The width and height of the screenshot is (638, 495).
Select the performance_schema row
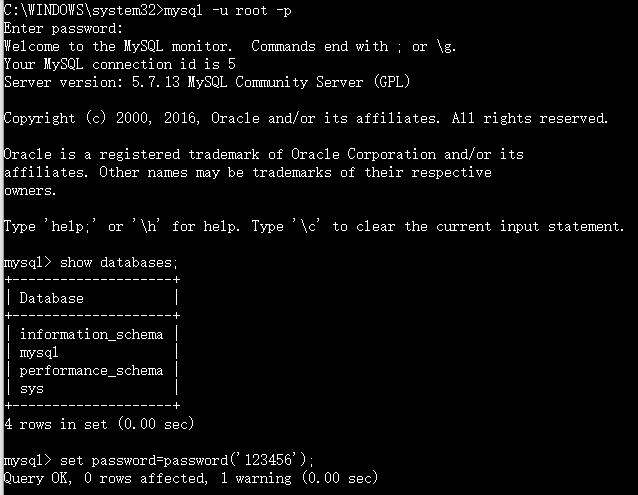tap(91, 371)
